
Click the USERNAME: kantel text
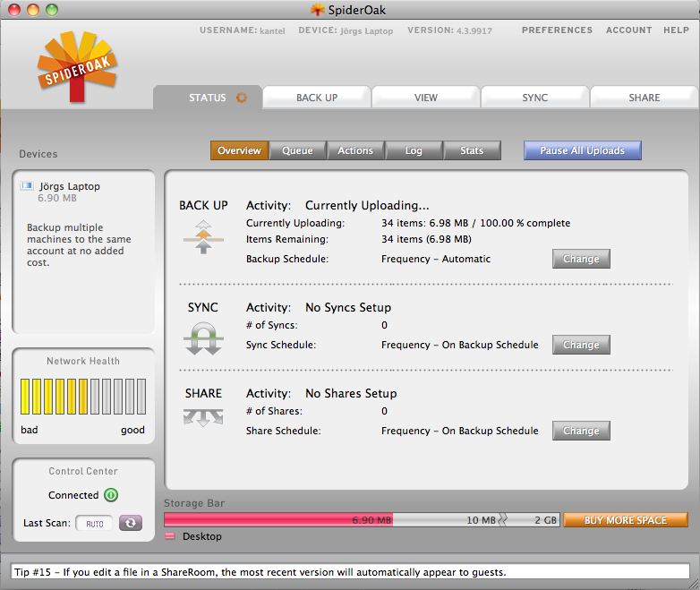(243, 30)
